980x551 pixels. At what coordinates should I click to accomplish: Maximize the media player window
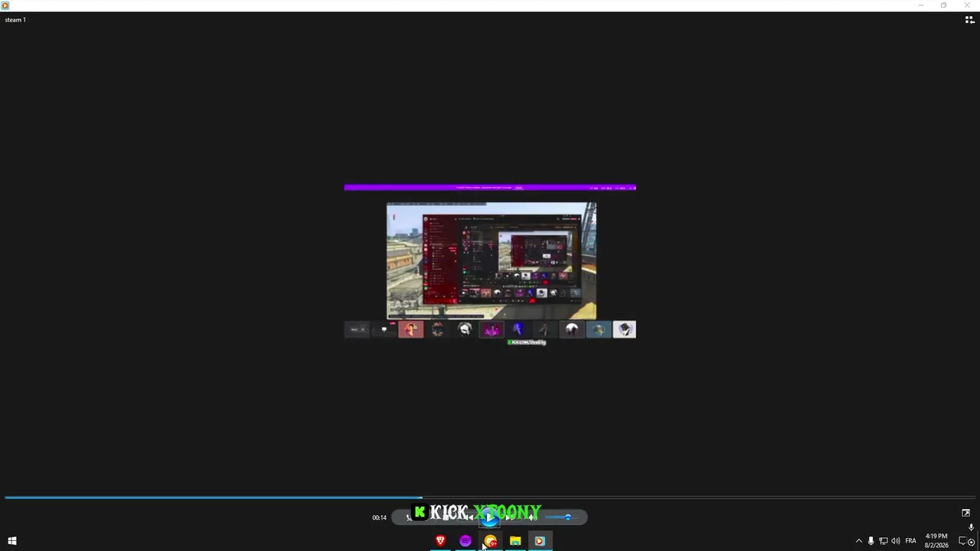943,5
